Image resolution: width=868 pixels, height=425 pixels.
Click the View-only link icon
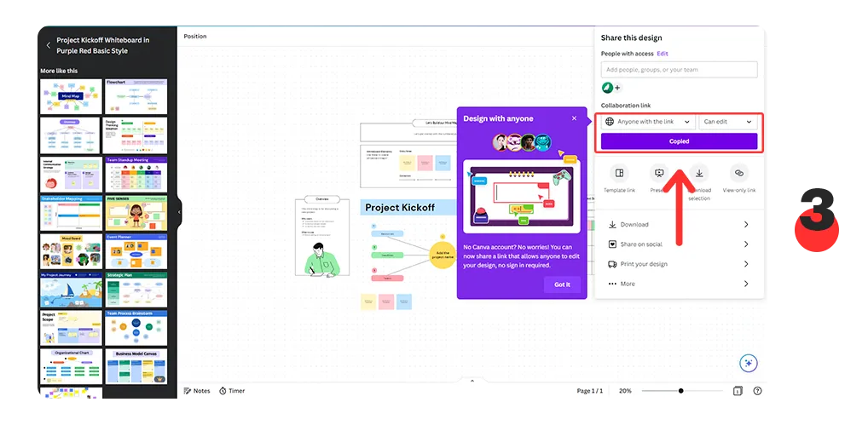point(739,173)
